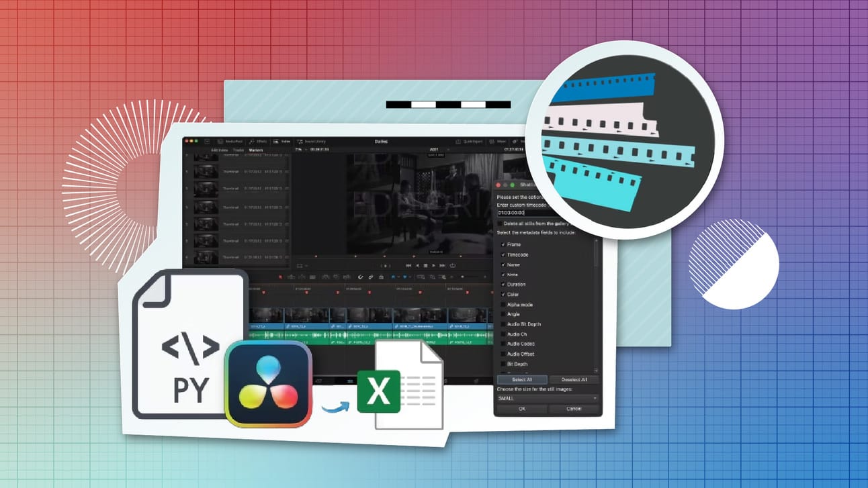Screen dimensions: 868x488
Task: Open the SMALL still image size dropdown
Action: (x=548, y=398)
